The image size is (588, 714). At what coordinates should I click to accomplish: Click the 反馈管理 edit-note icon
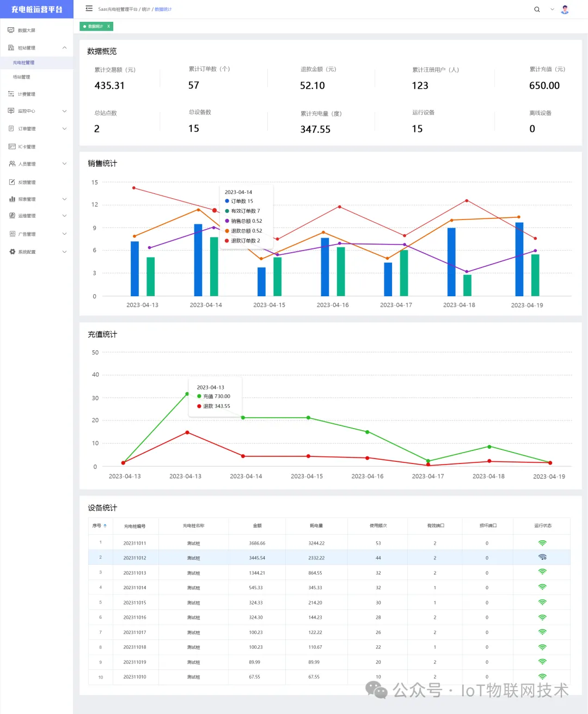[x=12, y=182]
